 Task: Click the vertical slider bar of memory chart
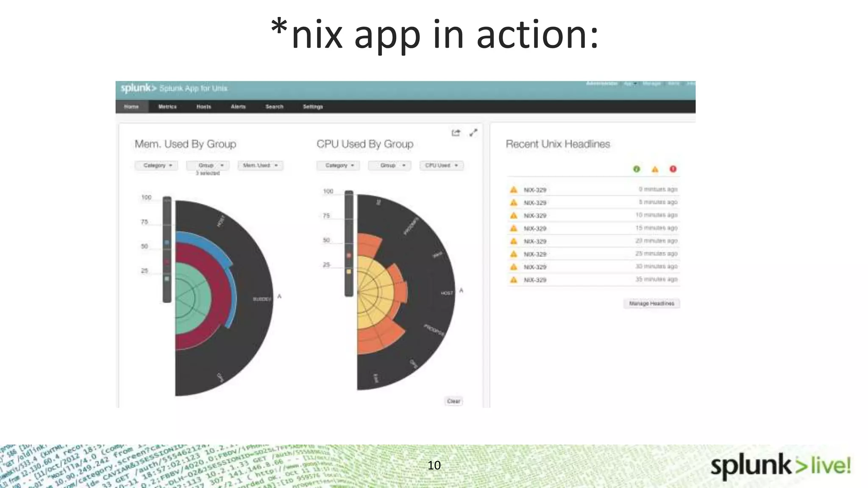[167, 250]
